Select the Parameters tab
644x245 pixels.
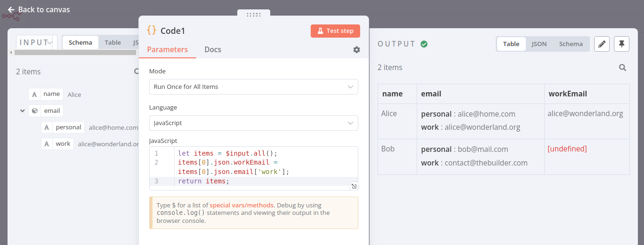(167, 50)
